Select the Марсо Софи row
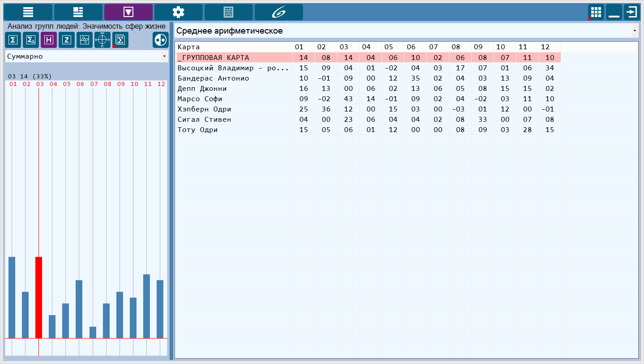 tap(368, 99)
